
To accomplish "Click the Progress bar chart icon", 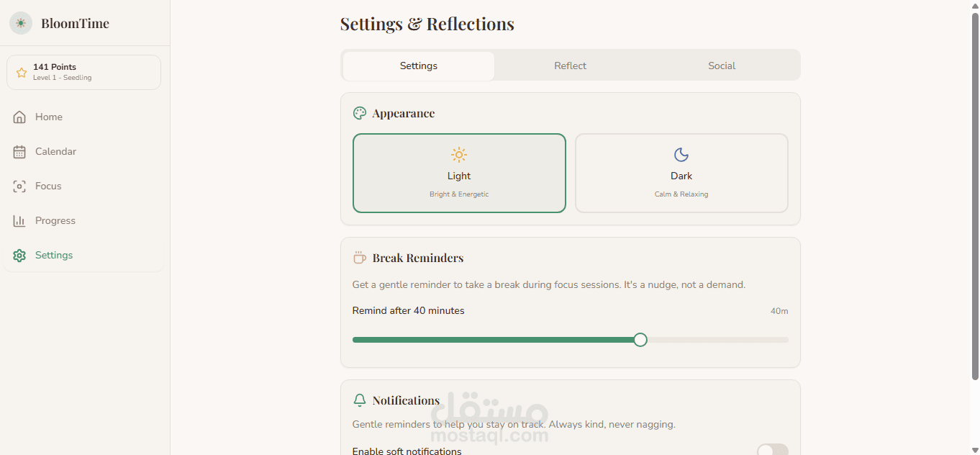I will 19,220.
